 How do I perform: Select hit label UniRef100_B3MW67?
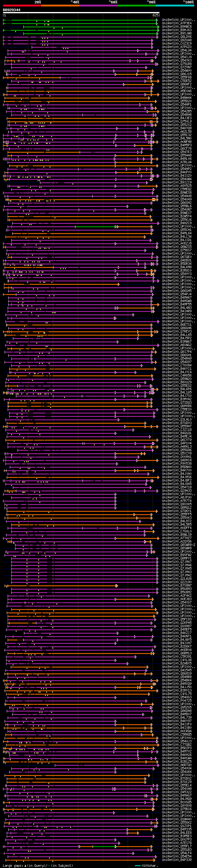[x=177, y=342]
